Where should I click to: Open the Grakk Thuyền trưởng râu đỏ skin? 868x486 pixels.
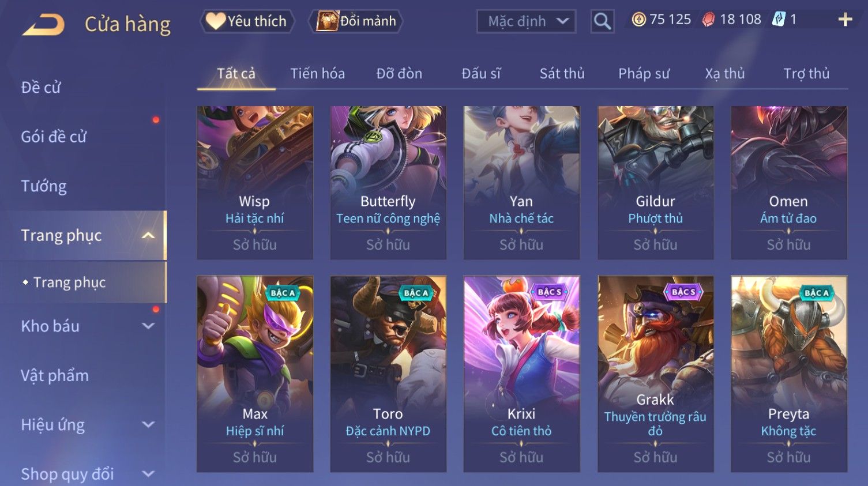(655, 374)
